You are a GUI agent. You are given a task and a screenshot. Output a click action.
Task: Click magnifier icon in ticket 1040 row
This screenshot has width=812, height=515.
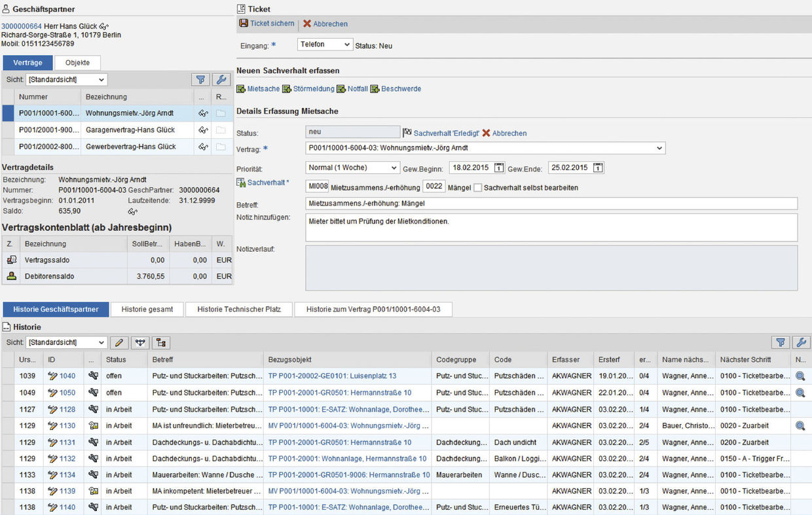tap(800, 376)
